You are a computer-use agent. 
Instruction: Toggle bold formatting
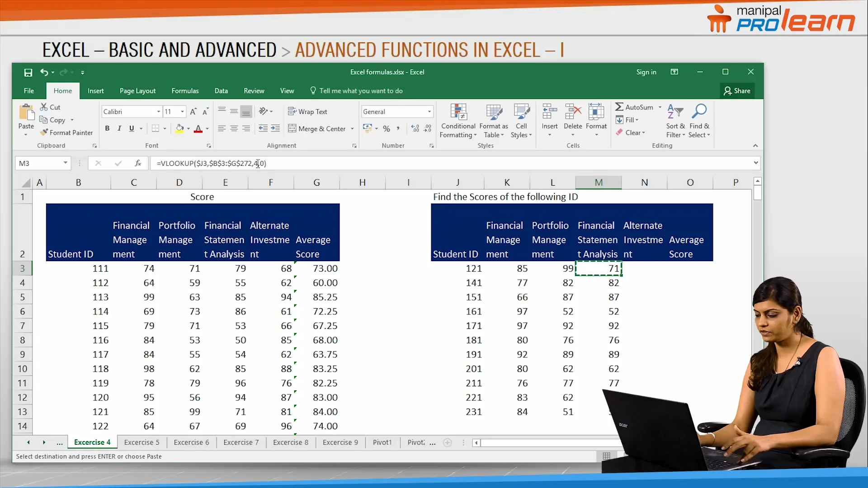tap(107, 128)
